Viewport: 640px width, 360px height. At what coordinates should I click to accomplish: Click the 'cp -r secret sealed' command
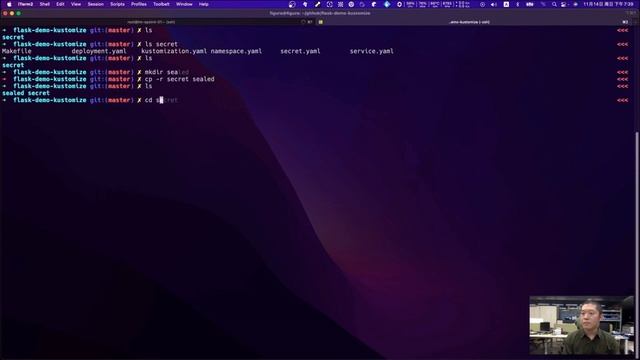coord(180,79)
